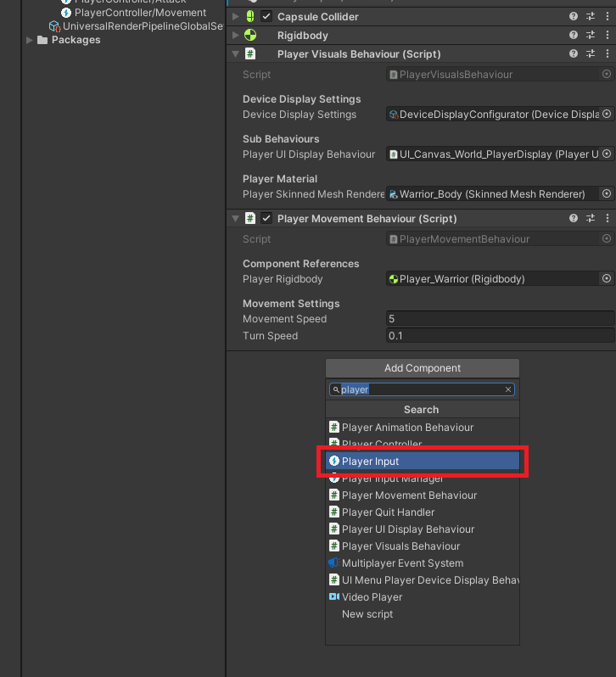This screenshot has height=677, width=616.
Task: Expand the Packages folder
Action: coord(30,40)
